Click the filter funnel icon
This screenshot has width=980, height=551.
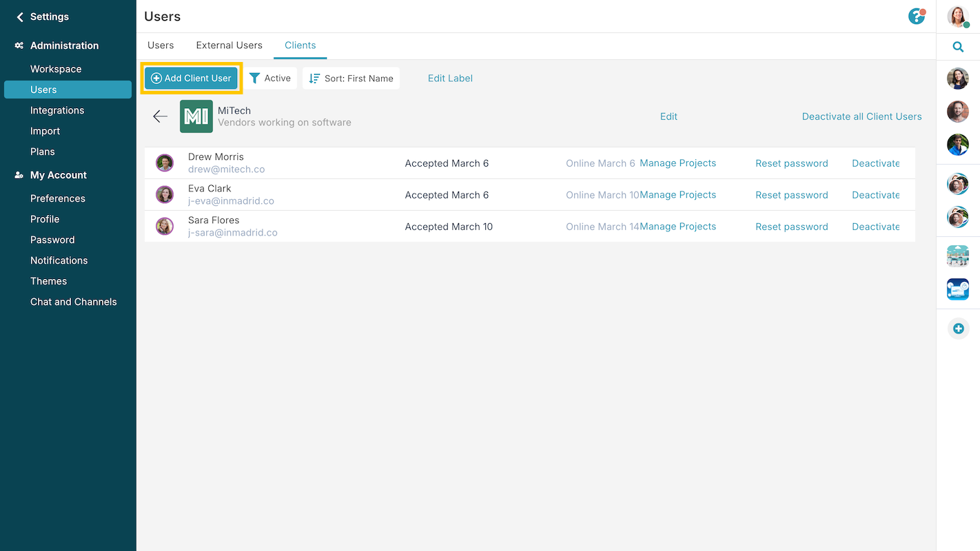click(254, 79)
